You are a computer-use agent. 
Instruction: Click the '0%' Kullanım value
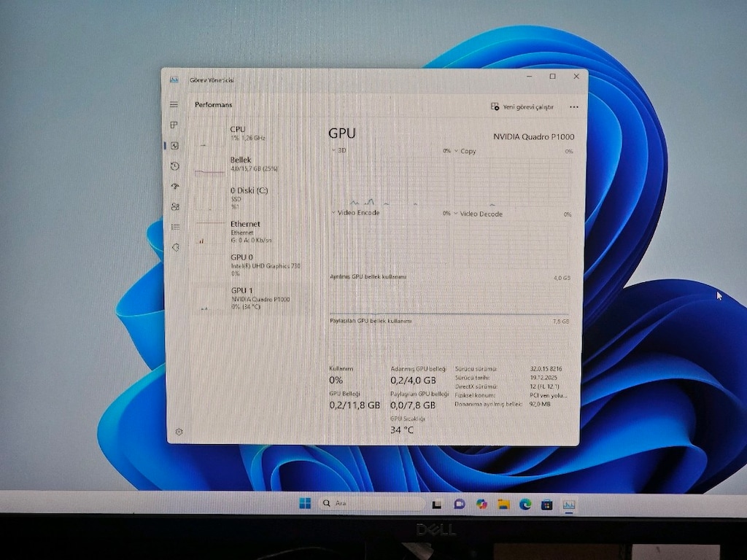click(336, 380)
